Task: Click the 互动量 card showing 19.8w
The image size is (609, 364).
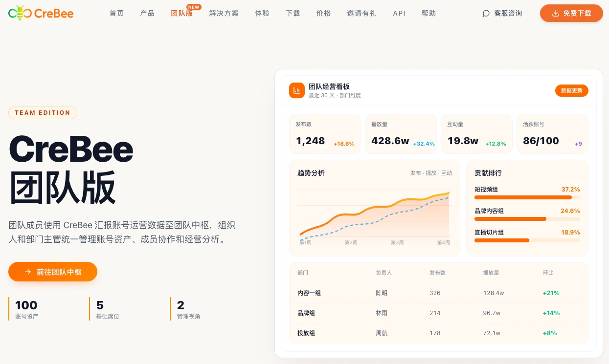Action: [476, 134]
